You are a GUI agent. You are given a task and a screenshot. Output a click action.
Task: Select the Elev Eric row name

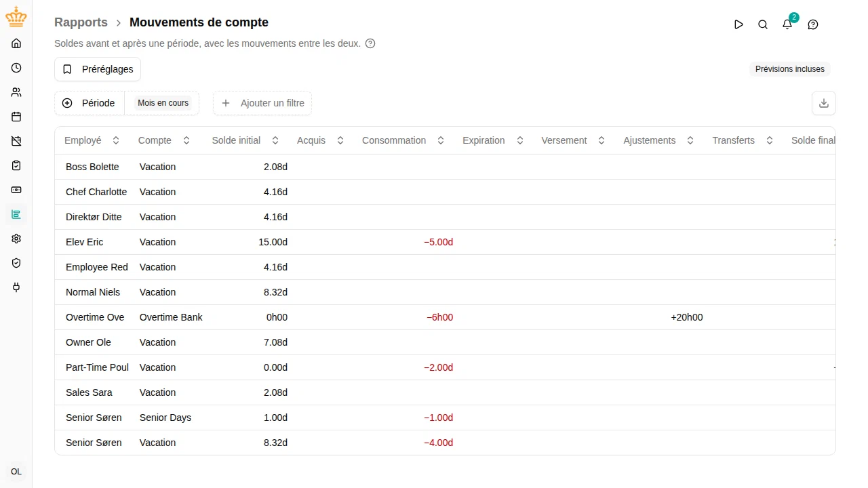(x=85, y=242)
